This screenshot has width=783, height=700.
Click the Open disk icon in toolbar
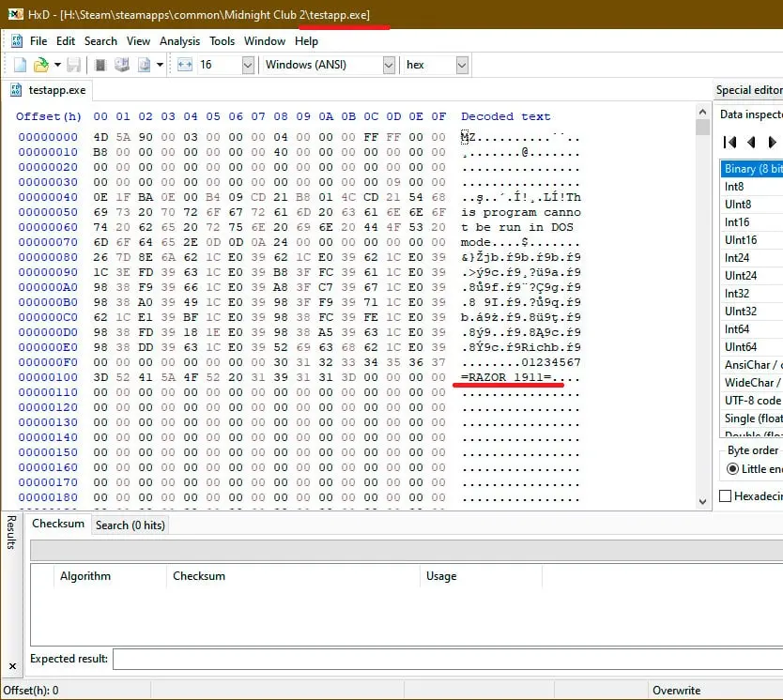click(x=122, y=65)
